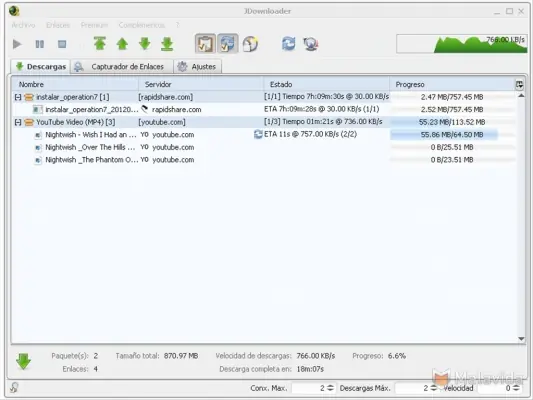
Task: Open the Archivo menu
Action: [23, 25]
